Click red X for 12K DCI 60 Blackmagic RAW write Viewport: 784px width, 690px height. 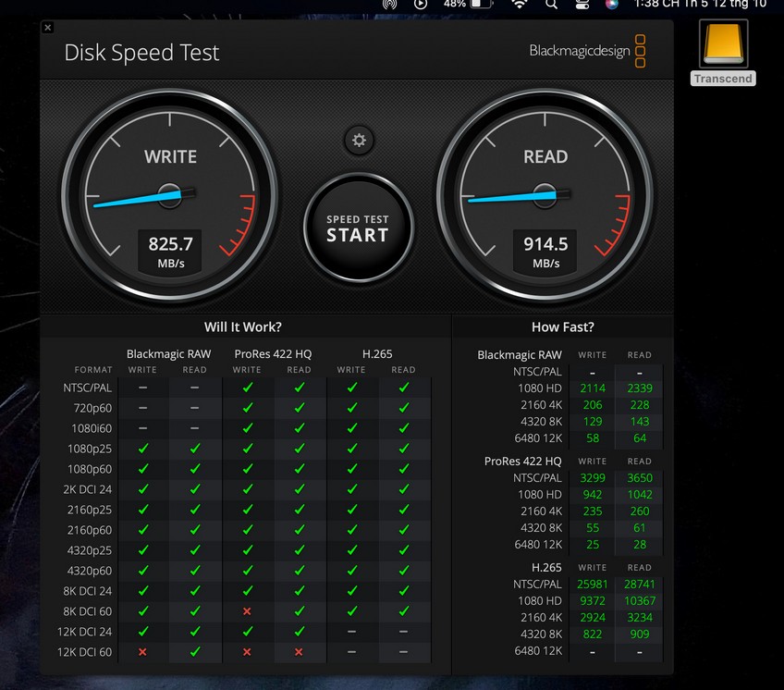142,652
